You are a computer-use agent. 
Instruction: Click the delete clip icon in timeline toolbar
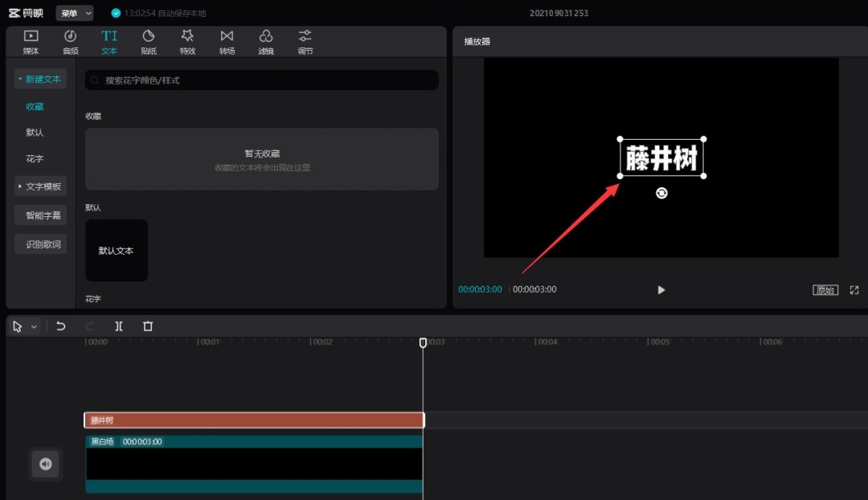(148, 326)
